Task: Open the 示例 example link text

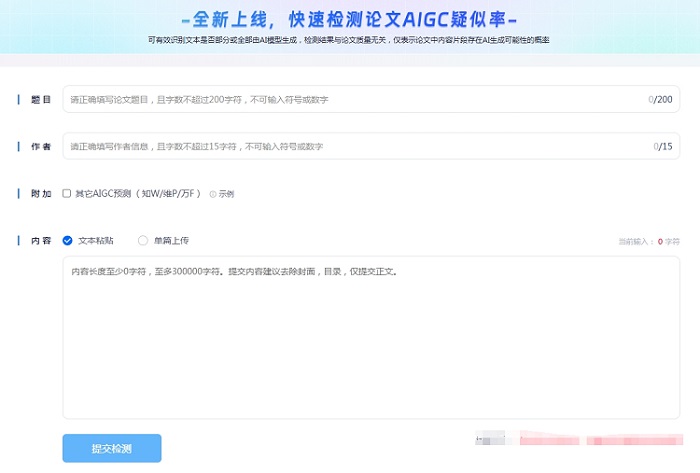Action: pyautogui.click(x=226, y=194)
